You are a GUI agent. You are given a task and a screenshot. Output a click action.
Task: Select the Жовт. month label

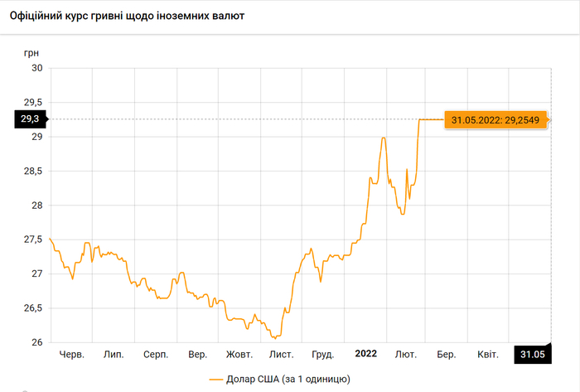(239, 354)
